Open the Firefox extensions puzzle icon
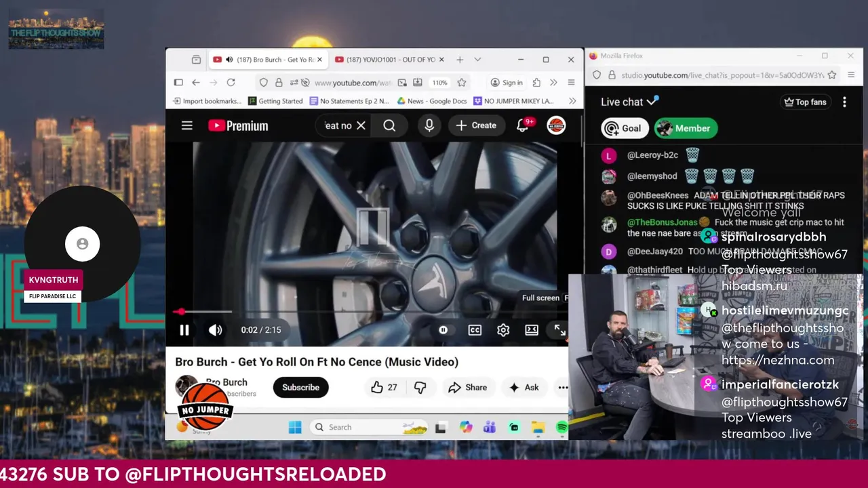The height and width of the screenshot is (488, 868). pyautogui.click(x=536, y=83)
